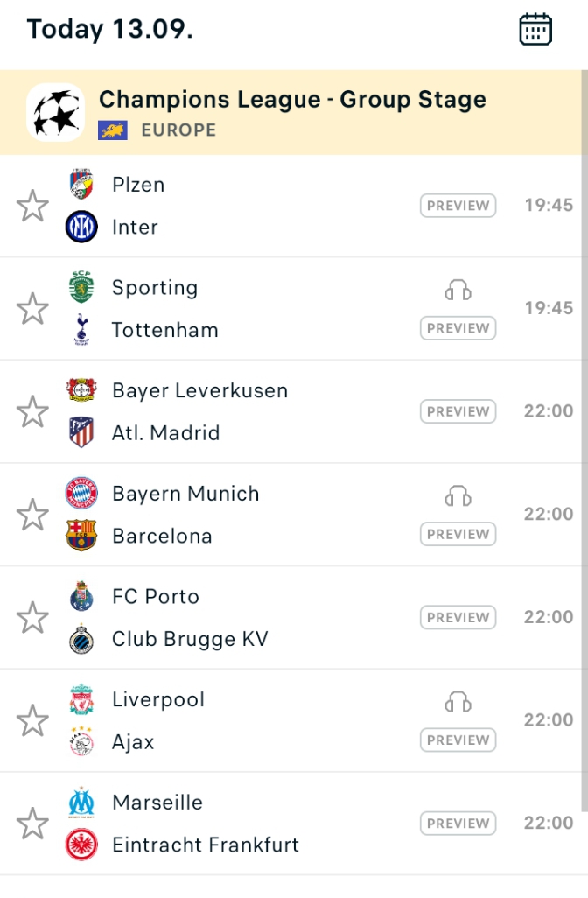588x898 pixels.
Task: Click the Europe flag icon
Action: (x=113, y=130)
